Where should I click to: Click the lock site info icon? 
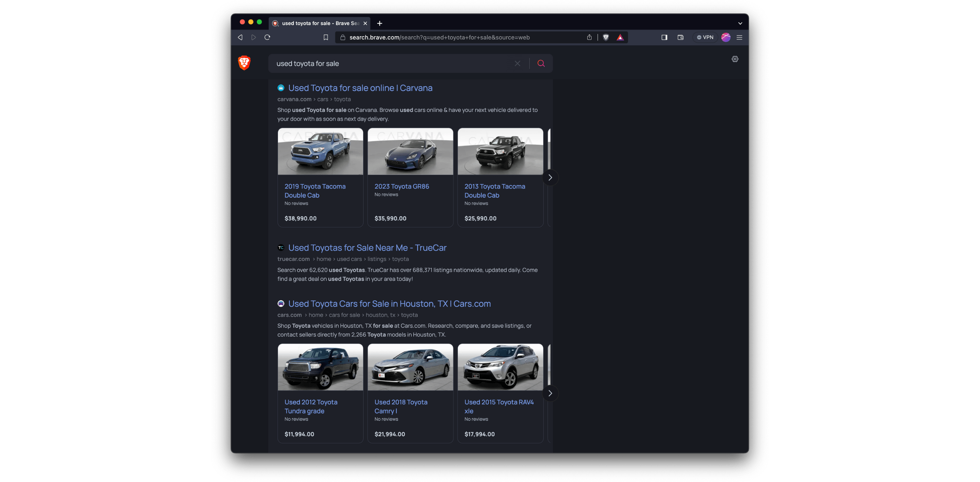click(x=343, y=37)
